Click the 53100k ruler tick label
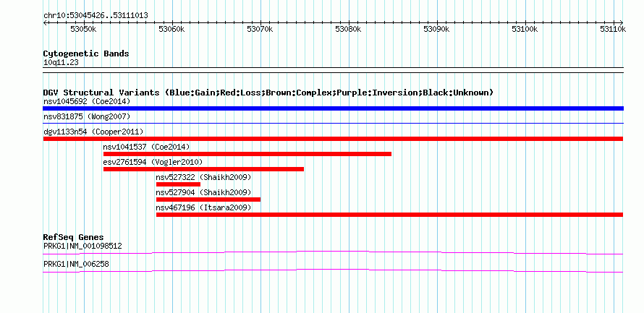 coord(525,29)
